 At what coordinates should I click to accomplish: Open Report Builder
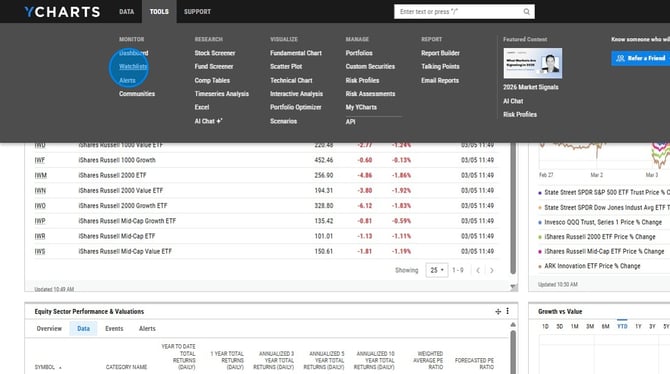440,53
